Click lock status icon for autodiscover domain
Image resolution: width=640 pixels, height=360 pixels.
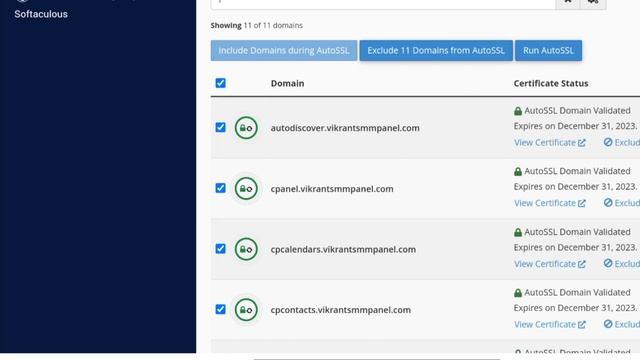click(x=246, y=128)
